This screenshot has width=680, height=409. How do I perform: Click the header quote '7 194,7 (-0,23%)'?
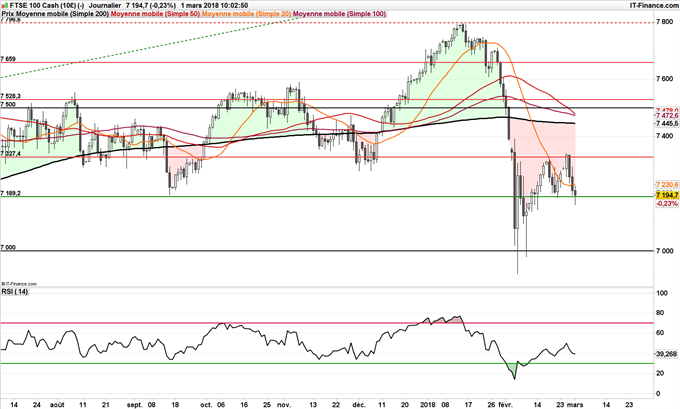(x=151, y=5)
